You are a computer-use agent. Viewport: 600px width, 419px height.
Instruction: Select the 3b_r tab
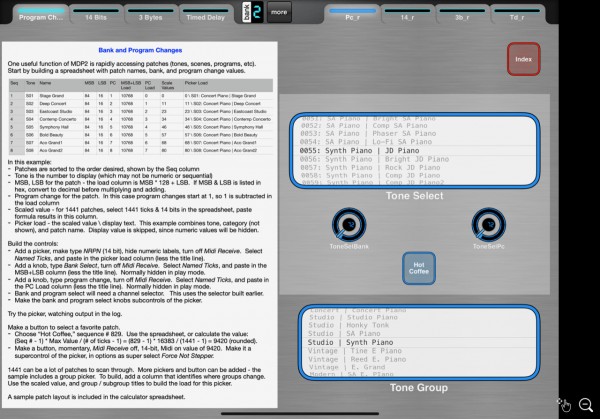(x=462, y=14)
